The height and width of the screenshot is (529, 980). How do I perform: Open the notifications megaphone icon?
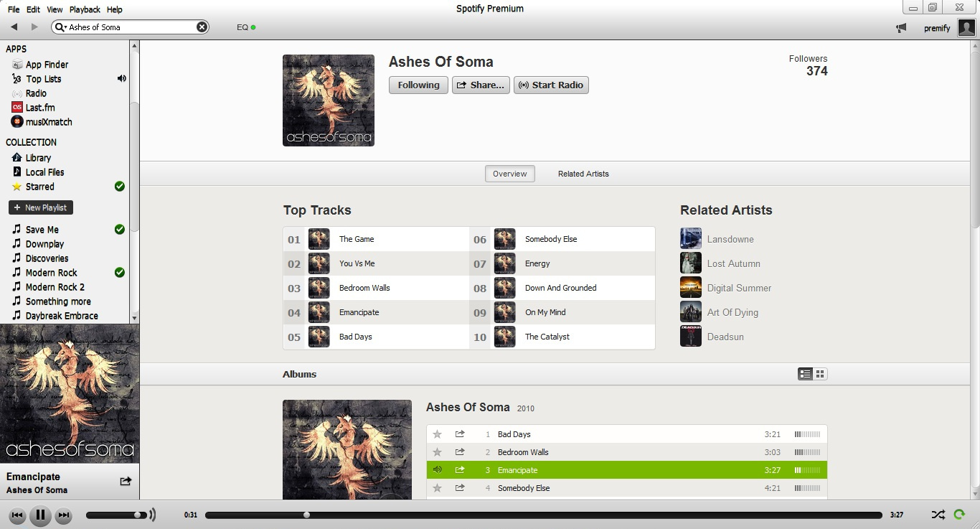901,28
